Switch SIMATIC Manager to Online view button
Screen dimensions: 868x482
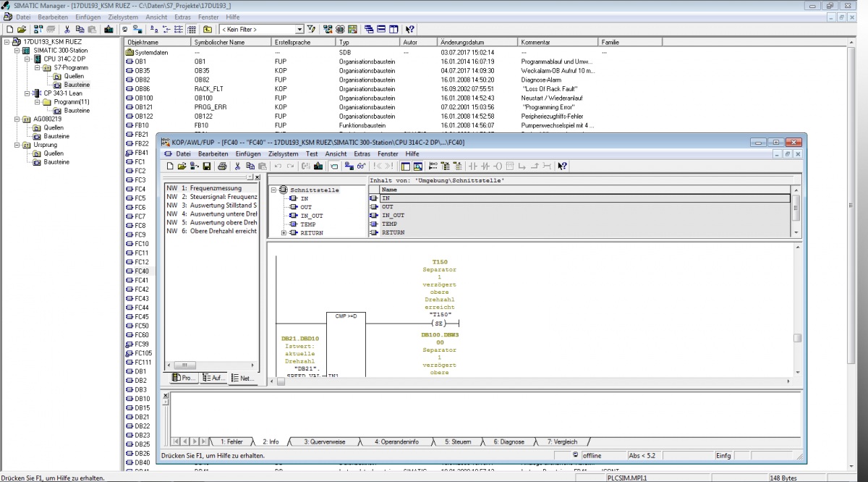137,30
